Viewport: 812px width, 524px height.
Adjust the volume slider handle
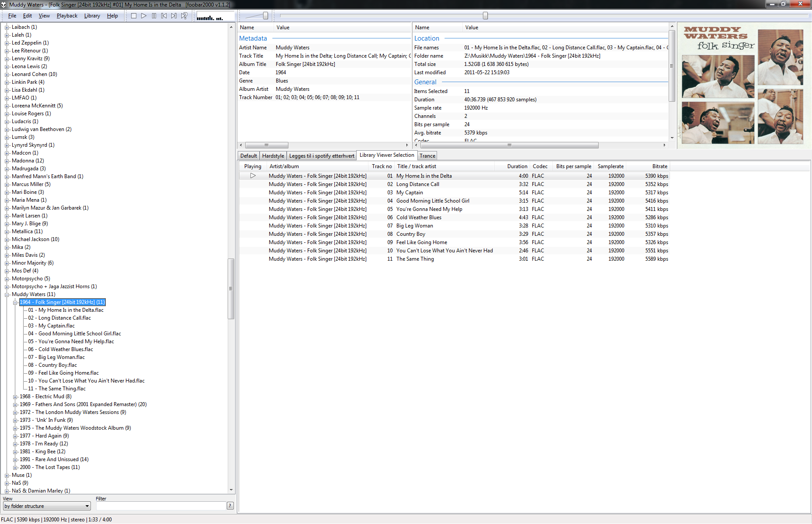(x=265, y=16)
